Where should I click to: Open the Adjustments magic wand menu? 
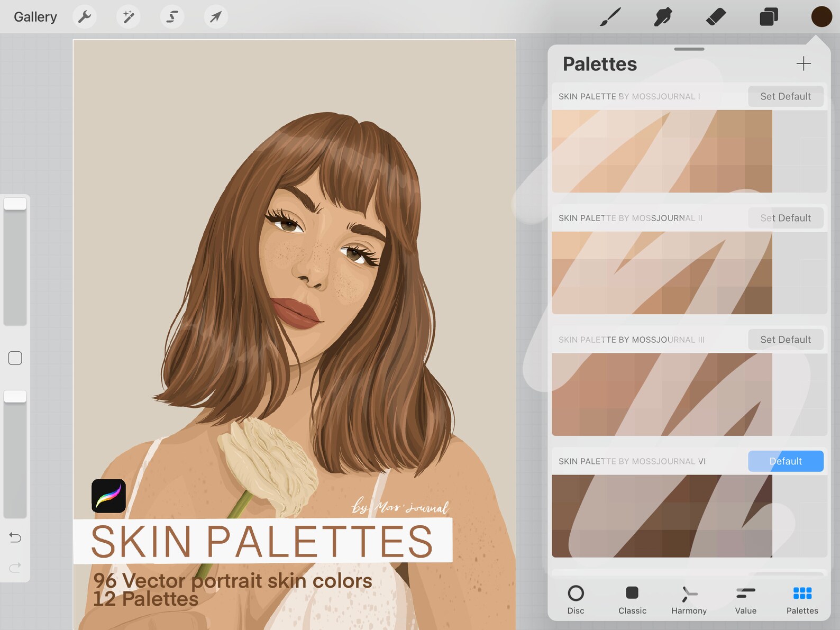[x=129, y=17]
